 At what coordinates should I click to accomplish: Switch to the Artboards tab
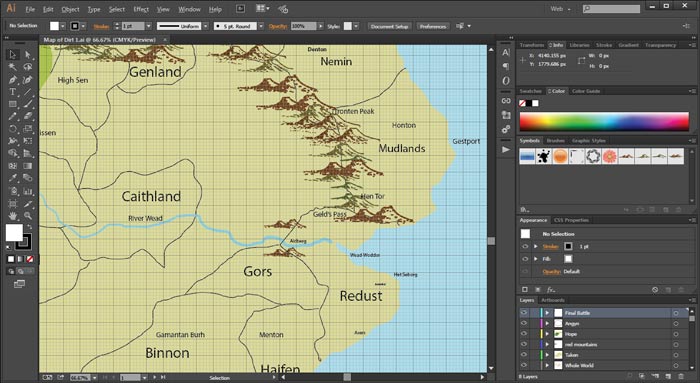(x=553, y=300)
